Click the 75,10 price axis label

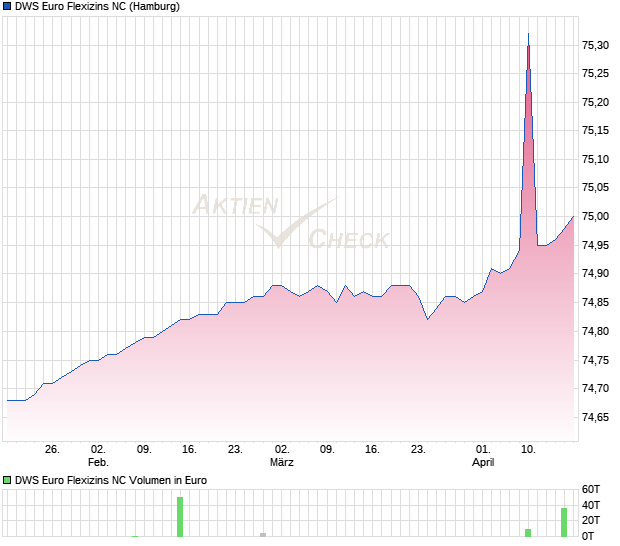pos(595,159)
